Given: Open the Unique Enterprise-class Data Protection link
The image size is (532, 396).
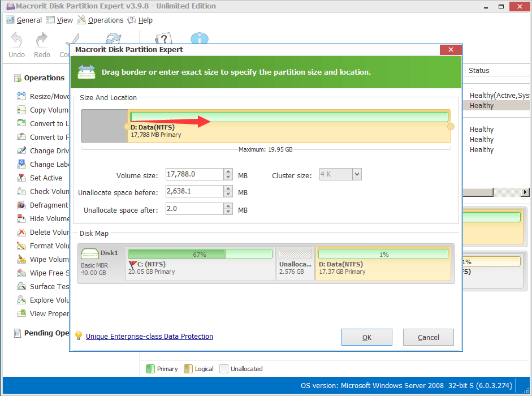Looking at the screenshot, I should click(x=149, y=336).
